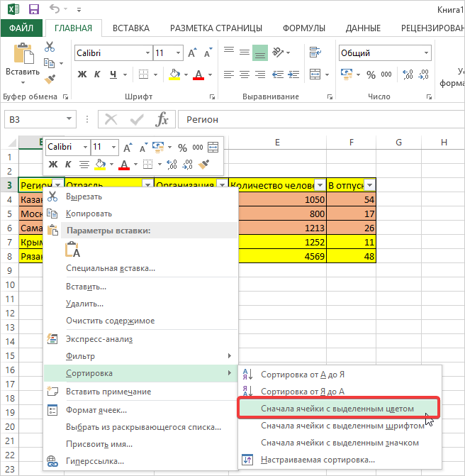Open the Общий number format dropdown

click(426, 53)
